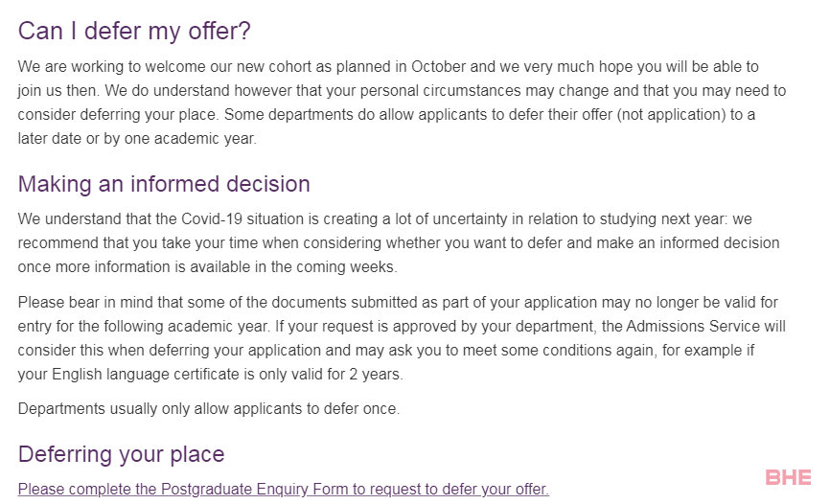Click the sentence "Departments usually only allow applicants to defer once."
This screenshot has width=830, height=504.
point(208,408)
